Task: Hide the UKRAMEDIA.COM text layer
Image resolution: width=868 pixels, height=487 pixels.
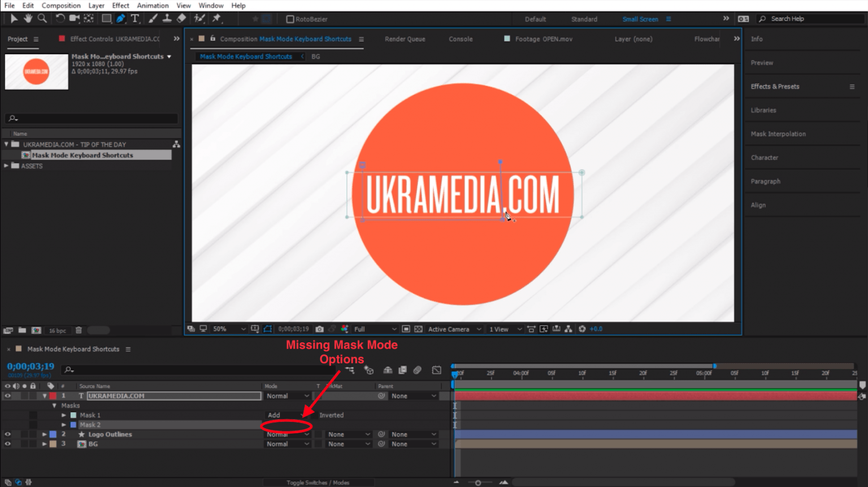Action: point(7,396)
